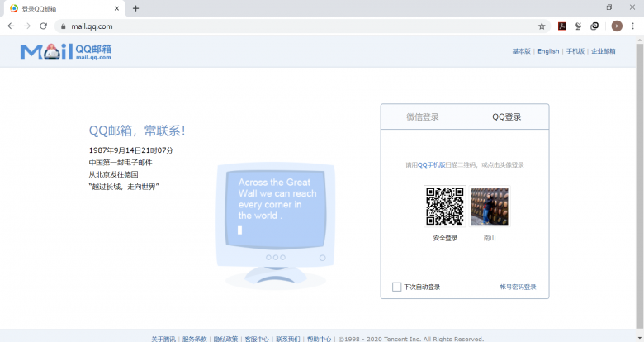Click the 南山 name label
The width and height of the screenshot is (644, 342).
pyautogui.click(x=490, y=238)
